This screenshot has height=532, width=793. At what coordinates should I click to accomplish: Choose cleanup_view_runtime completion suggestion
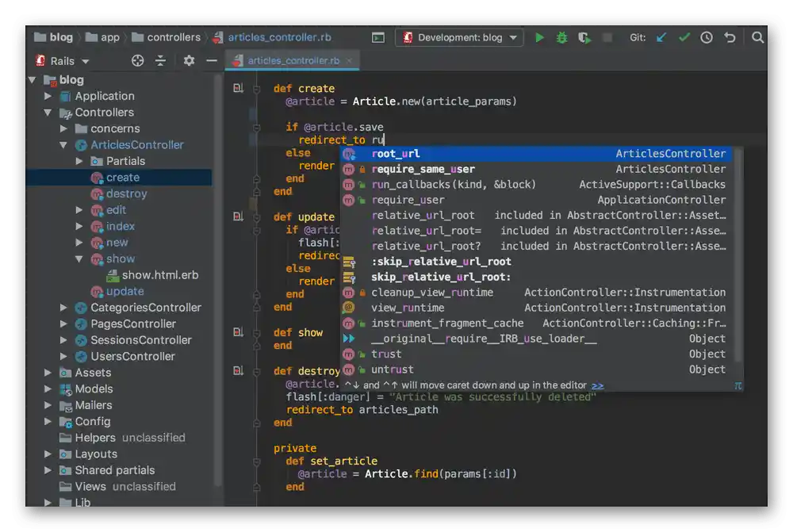tap(536, 293)
